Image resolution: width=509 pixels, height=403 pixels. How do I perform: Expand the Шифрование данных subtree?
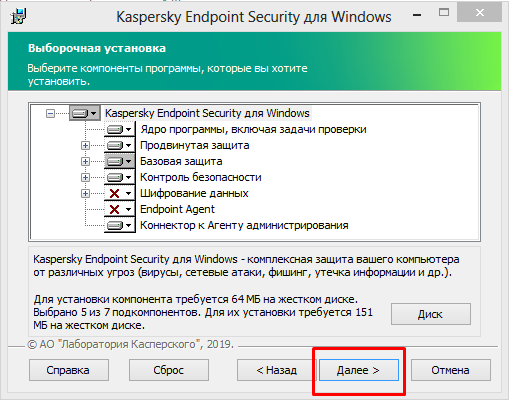(x=85, y=194)
